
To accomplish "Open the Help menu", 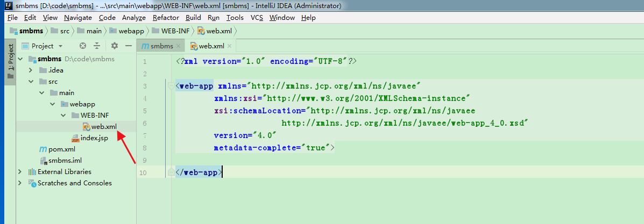I will (x=308, y=18).
